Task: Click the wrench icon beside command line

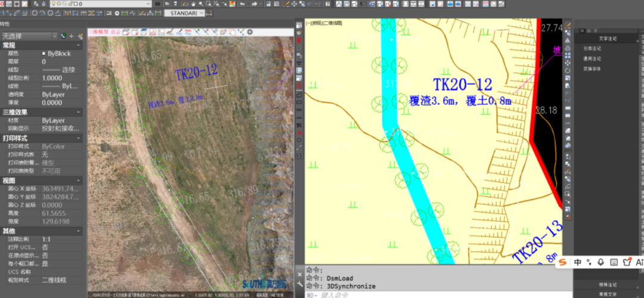Action: tap(299, 284)
